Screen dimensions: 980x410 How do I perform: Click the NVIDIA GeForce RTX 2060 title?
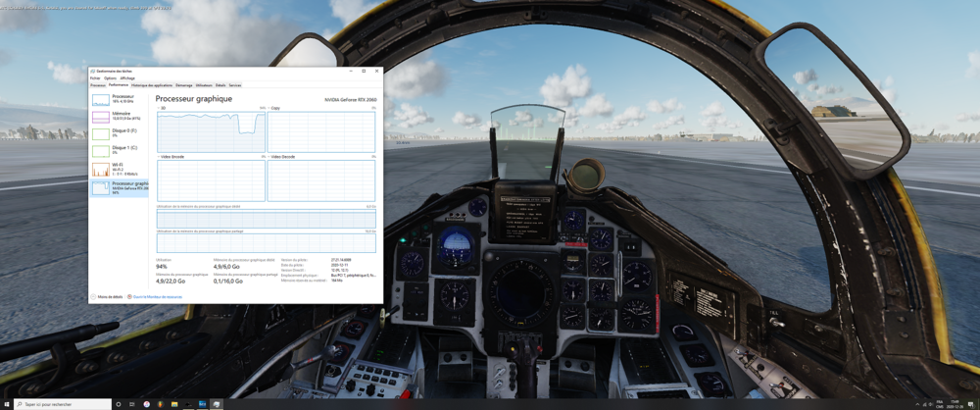point(350,99)
